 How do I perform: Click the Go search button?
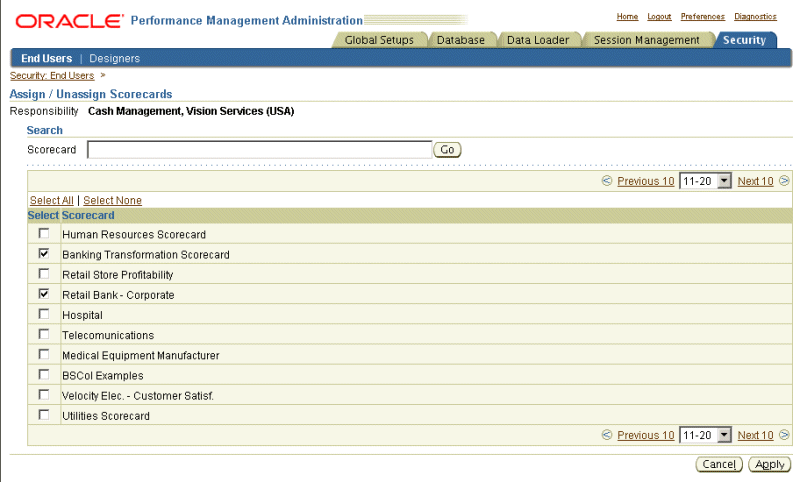[x=447, y=149]
